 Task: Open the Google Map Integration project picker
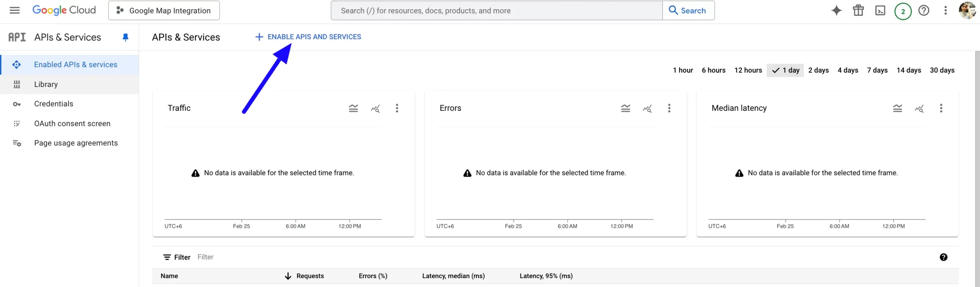click(x=164, y=10)
